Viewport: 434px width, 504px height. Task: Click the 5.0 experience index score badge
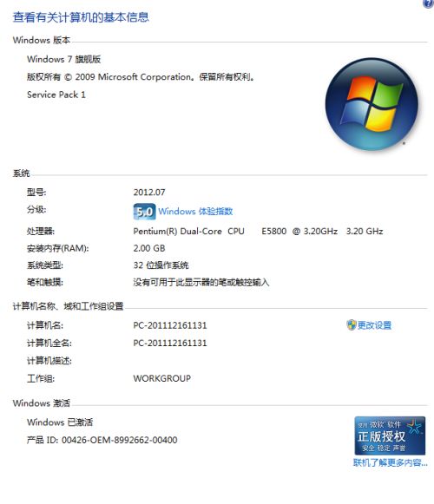144,212
